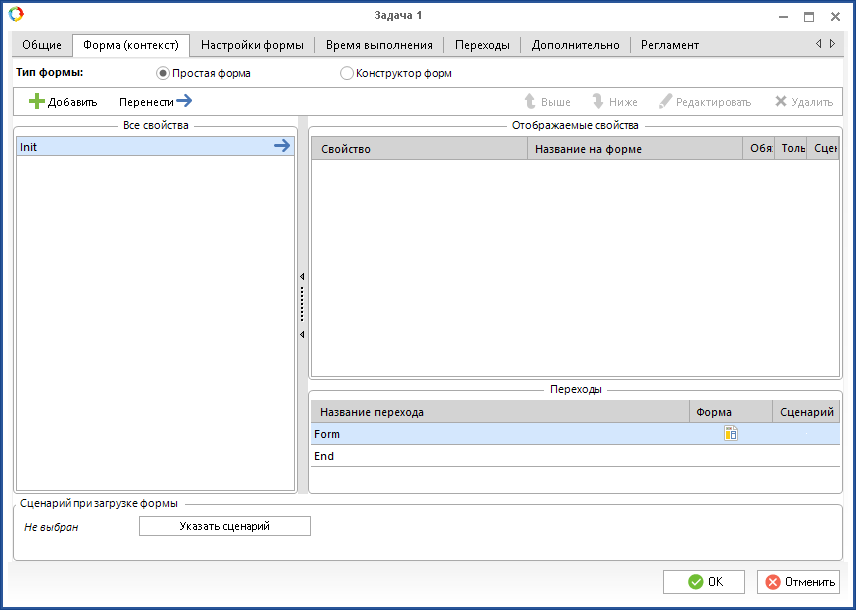This screenshot has height=610, width=856.
Task: Open the Время выполнения tab
Action: 379,45
